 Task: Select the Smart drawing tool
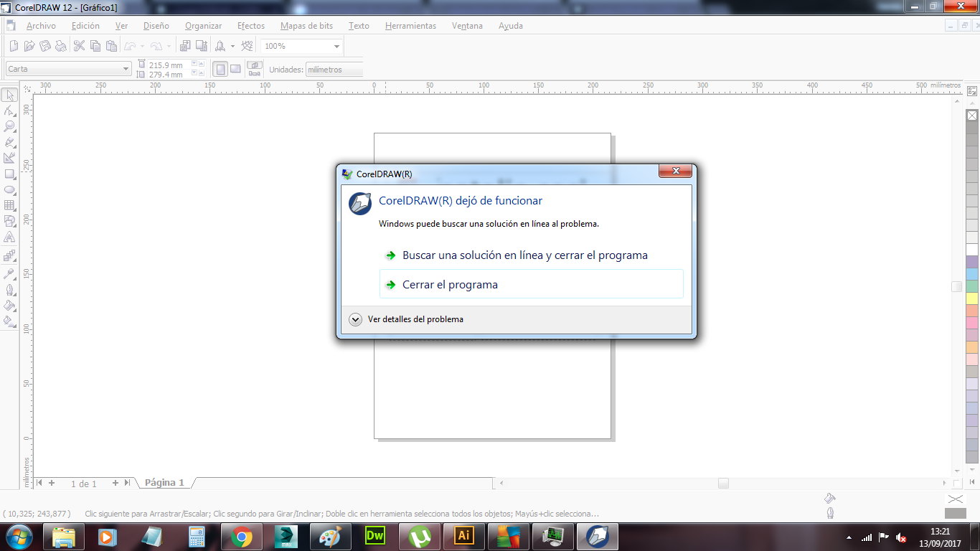pyautogui.click(x=9, y=158)
